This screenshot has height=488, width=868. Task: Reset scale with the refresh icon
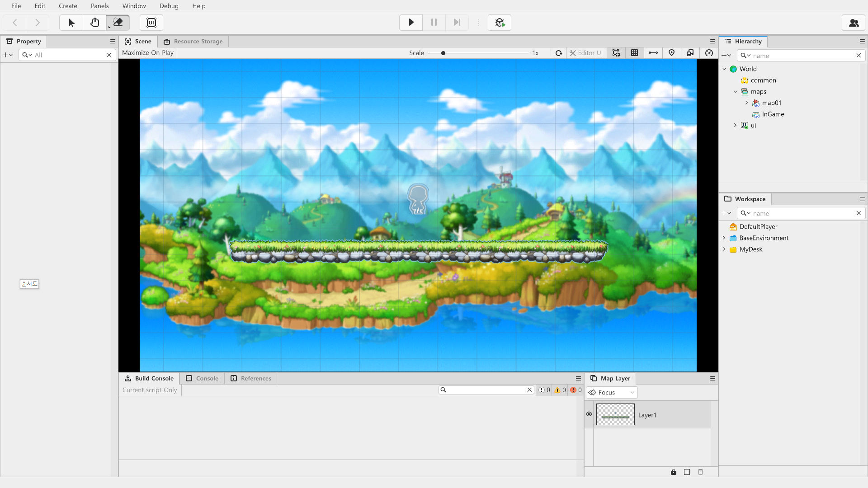point(559,53)
